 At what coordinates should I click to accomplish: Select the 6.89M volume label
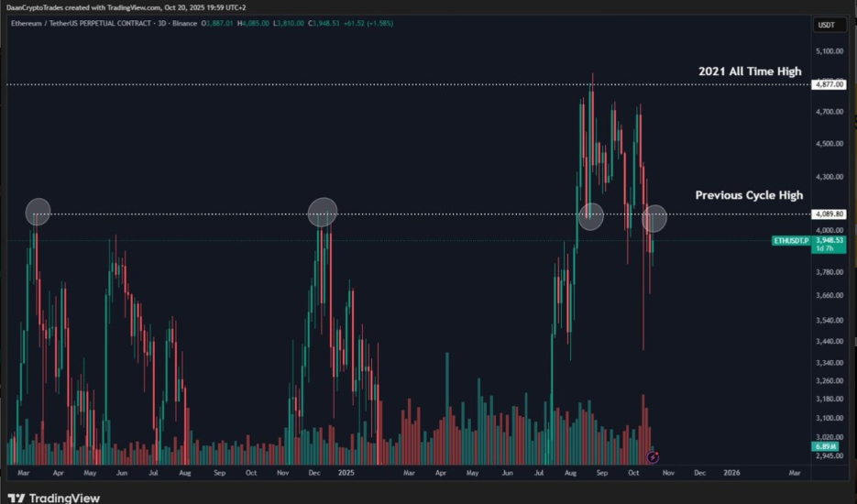pyautogui.click(x=822, y=446)
